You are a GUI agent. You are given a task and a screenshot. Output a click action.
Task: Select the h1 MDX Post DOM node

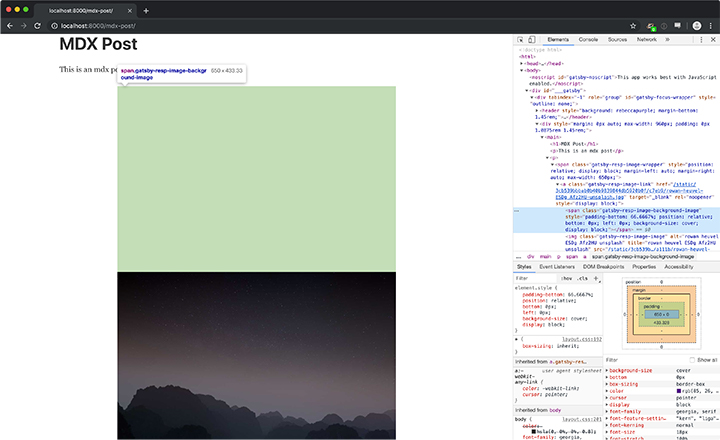(x=574, y=144)
